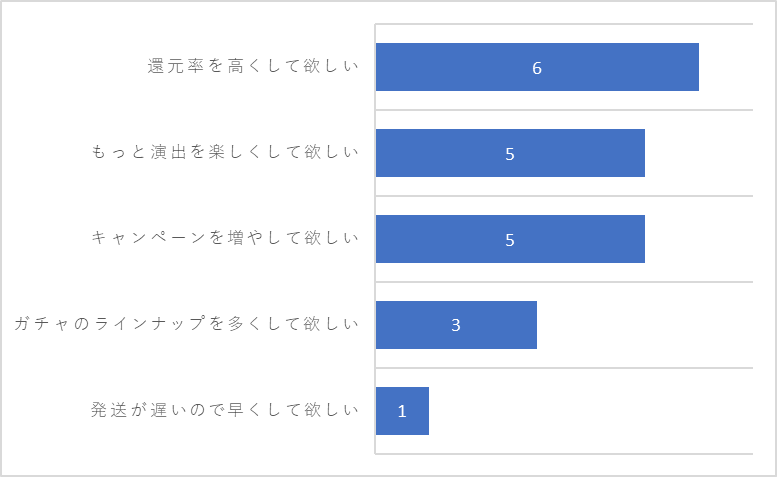Image resolution: width=777 pixels, height=477 pixels.
Task: Click the もっと演出を楽しくして欲しい axis label
Action: (224, 152)
